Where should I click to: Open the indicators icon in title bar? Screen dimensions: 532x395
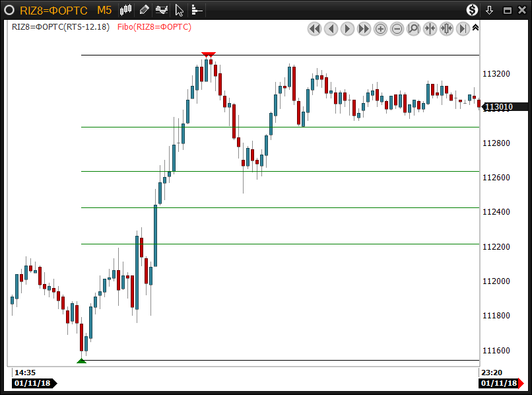162,10
